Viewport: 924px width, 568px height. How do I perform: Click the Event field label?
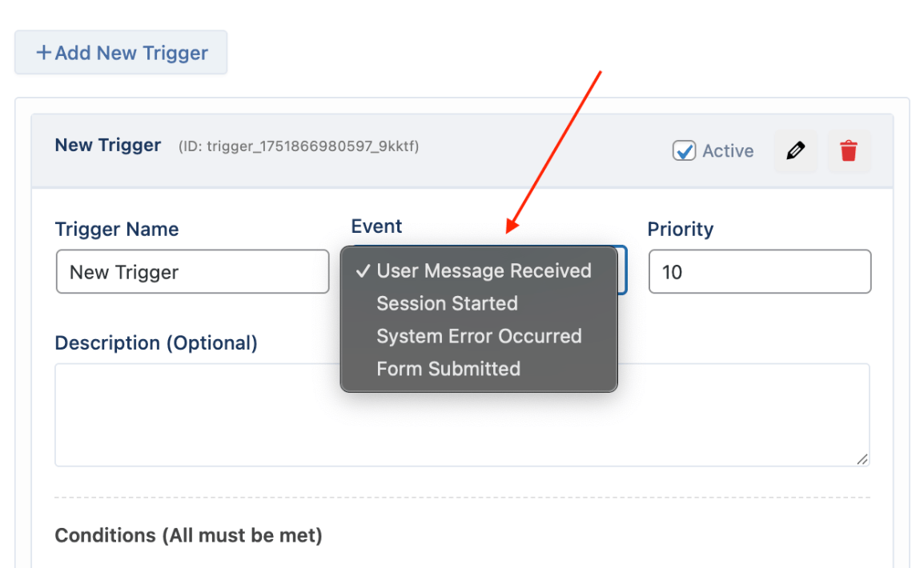pyautogui.click(x=376, y=226)
